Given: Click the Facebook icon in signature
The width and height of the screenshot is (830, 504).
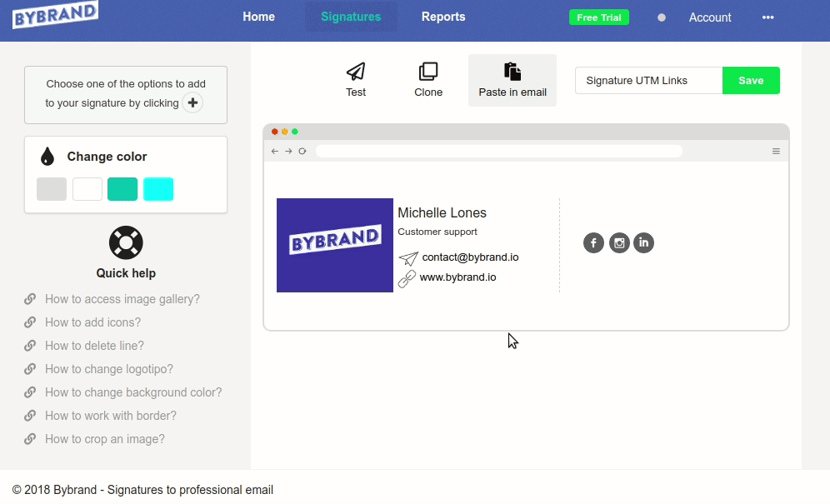Looking at the screenshot, I should tap(593, 243).
